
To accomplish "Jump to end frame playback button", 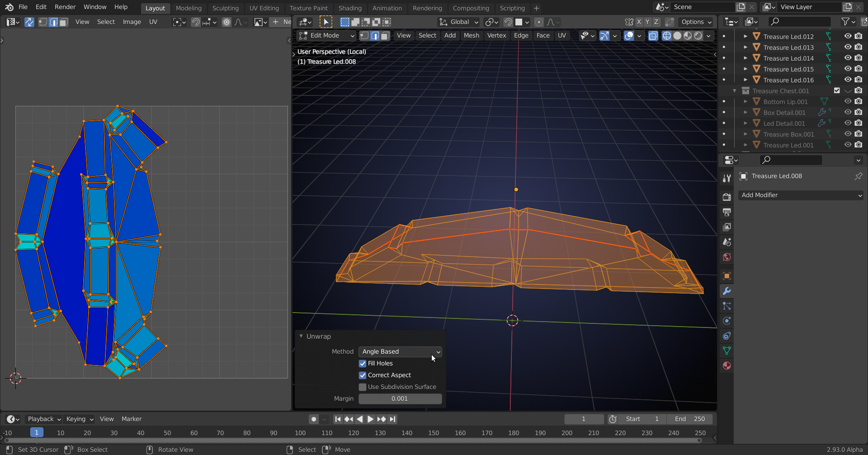I will pyautogui.click(x=392, y=419).
